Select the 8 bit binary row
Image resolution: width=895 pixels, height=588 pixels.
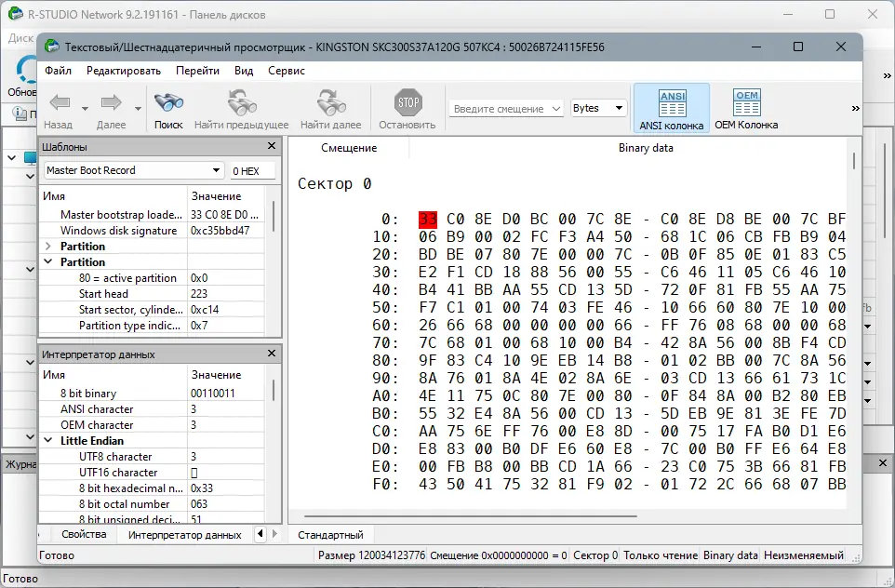coord(152,394)
